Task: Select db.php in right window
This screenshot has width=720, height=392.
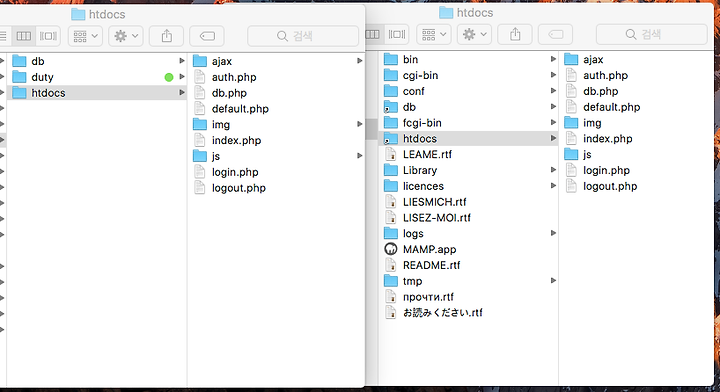Action: click(x=636, y=91)
